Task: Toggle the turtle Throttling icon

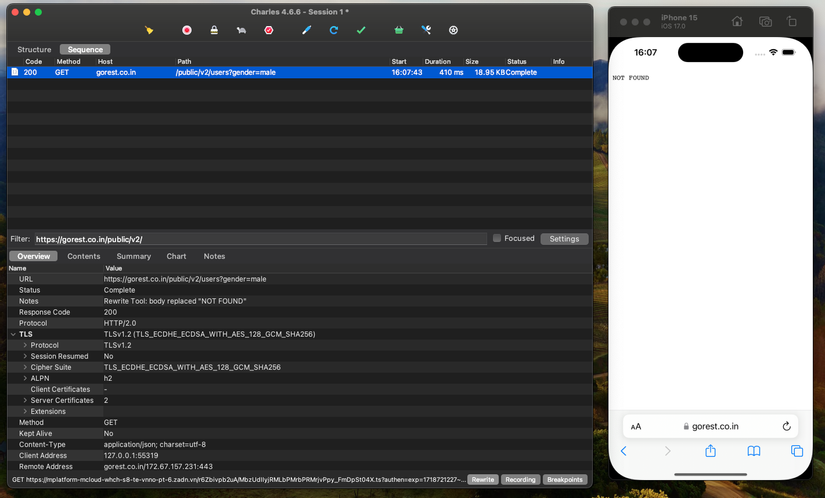Action: 242,30
